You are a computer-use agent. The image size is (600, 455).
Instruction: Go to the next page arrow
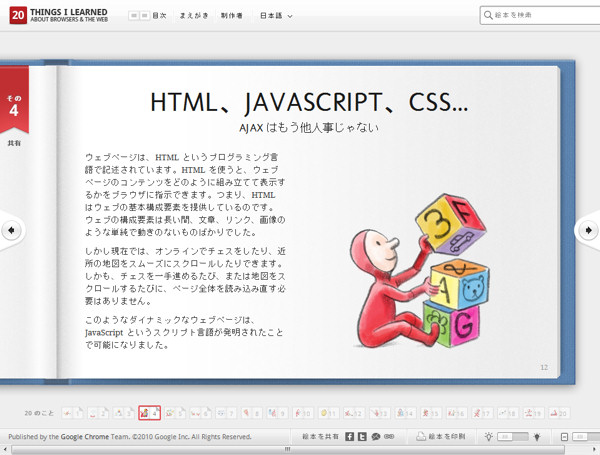589,230
